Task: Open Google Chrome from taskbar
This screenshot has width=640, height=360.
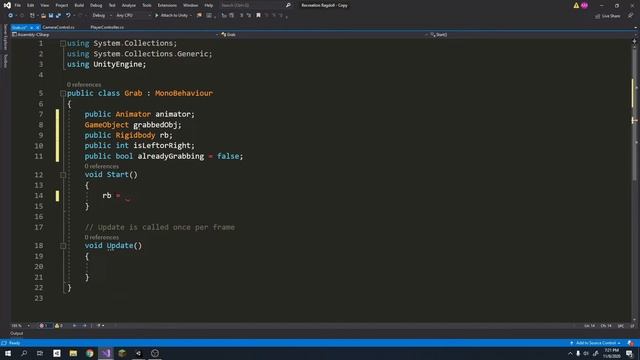Action: pyautogui.click(x=89, y=353)
